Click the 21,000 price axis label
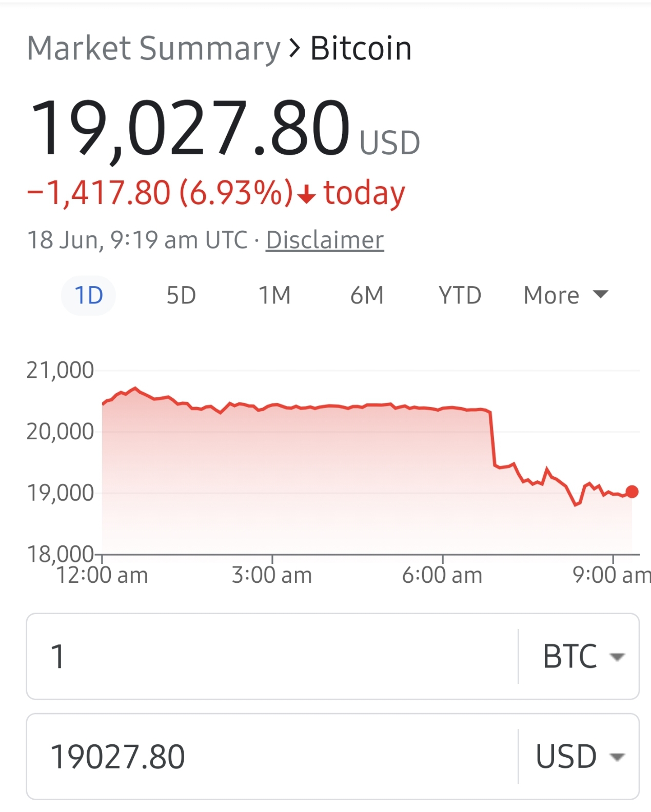The height and width of the screenshot is (812, 651). 60,370
